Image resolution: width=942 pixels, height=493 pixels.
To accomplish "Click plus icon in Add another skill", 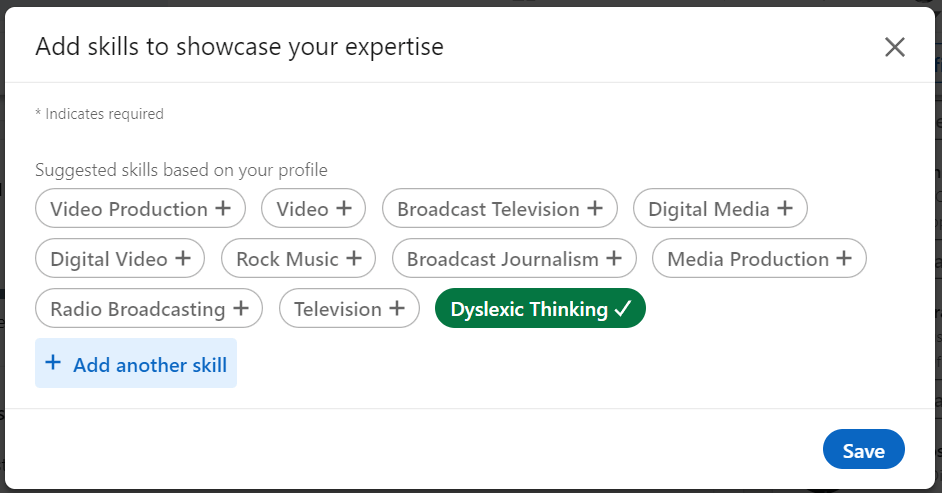I will 53,364.
